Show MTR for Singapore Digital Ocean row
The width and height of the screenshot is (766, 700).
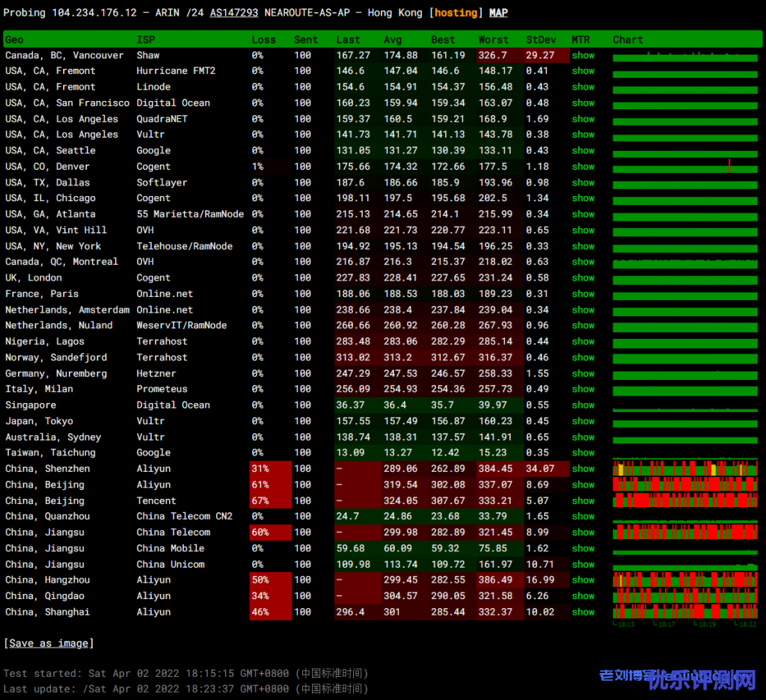(x=583, y=405)
